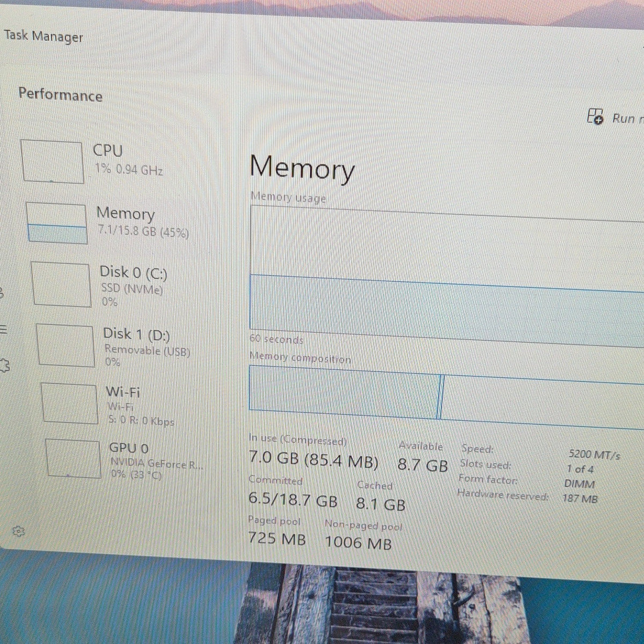Click in-use segment of Memory composition bar
Screen dimensions: 644x644
point(343,392)
